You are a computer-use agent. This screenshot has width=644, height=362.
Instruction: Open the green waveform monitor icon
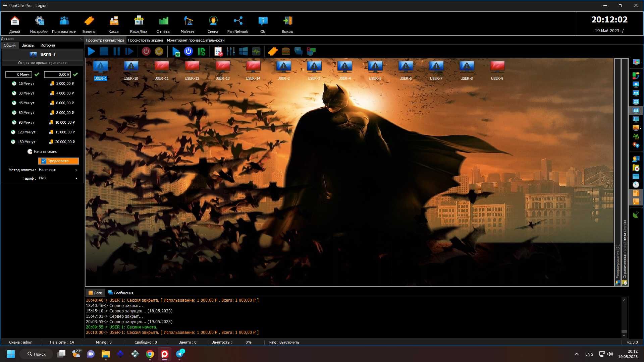coord(256,51)
